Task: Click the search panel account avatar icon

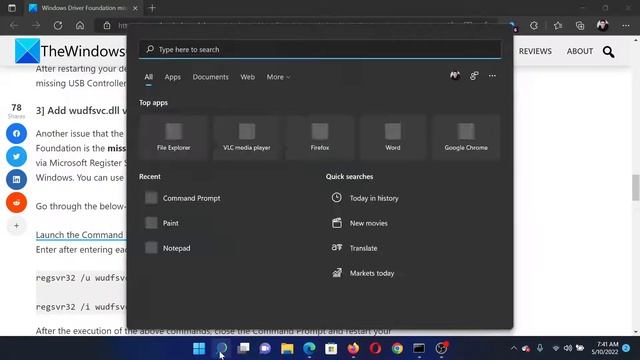Action: pos(455,76)
